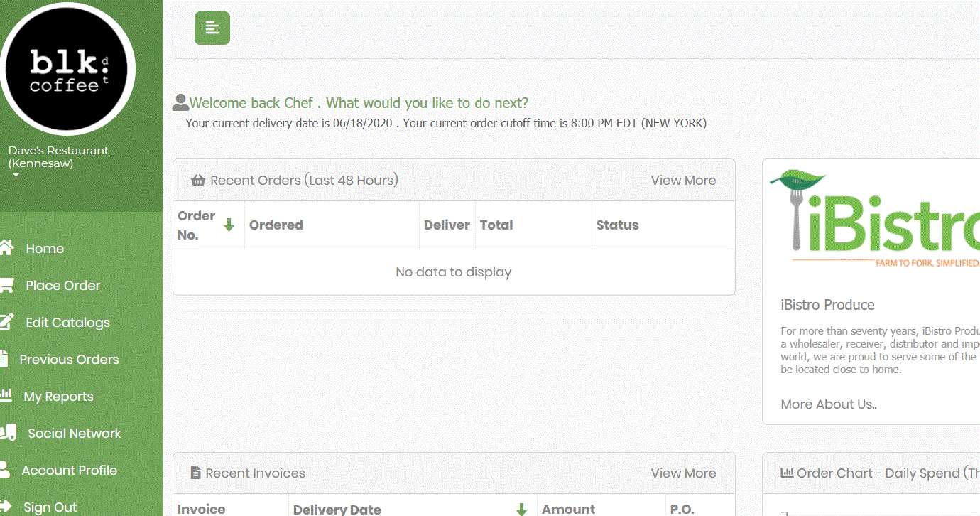Click the My Reports chart icon
Viewport: 980px width, 516px height.
(x=6, y=395)
